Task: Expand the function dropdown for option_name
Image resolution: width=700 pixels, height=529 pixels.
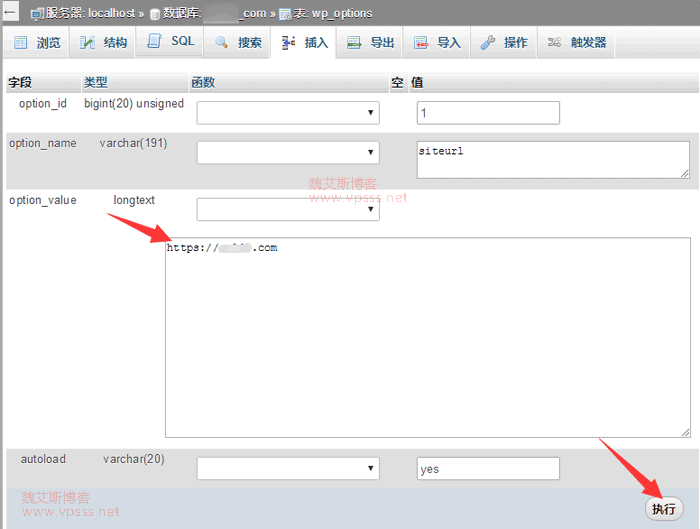Action: (x=288, y=152)
